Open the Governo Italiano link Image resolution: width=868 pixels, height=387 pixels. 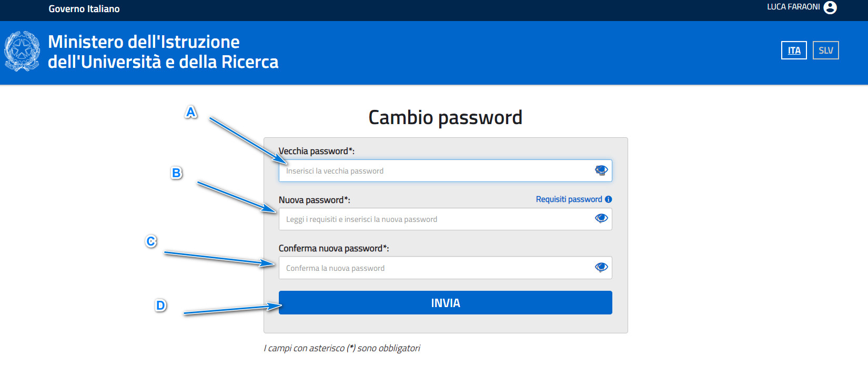tap(84, 9)
